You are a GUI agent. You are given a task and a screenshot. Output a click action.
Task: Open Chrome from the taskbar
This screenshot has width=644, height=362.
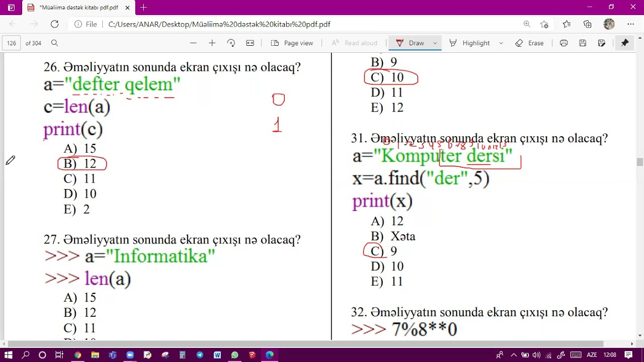coord(77,355)
